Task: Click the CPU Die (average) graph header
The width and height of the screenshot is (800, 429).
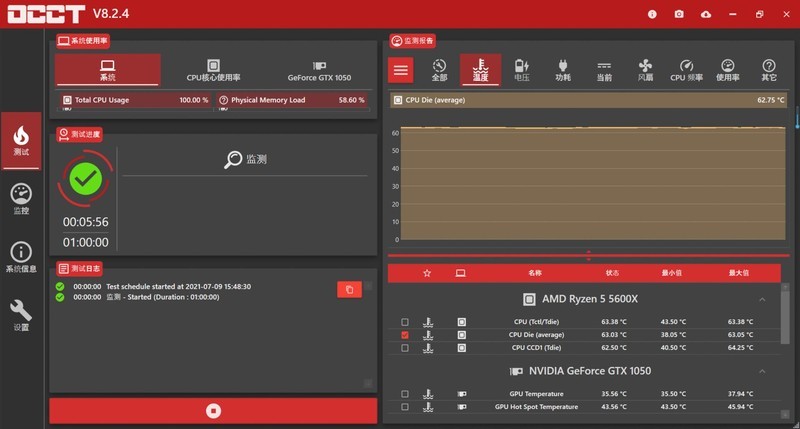Action: 588,100
